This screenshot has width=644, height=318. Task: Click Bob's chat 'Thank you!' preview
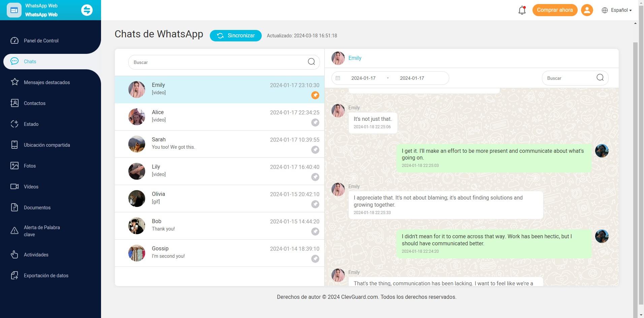point(163,229)
